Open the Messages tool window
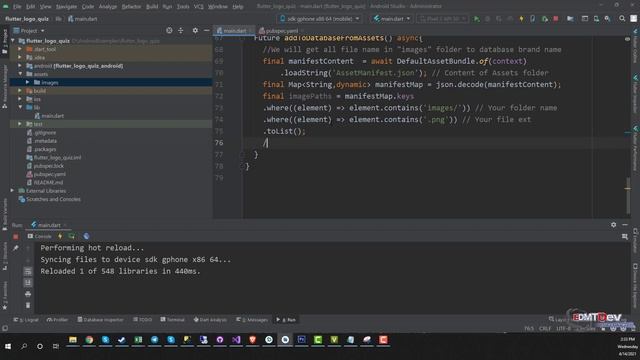This screenshot has width=640, height=360. [252, 320]
